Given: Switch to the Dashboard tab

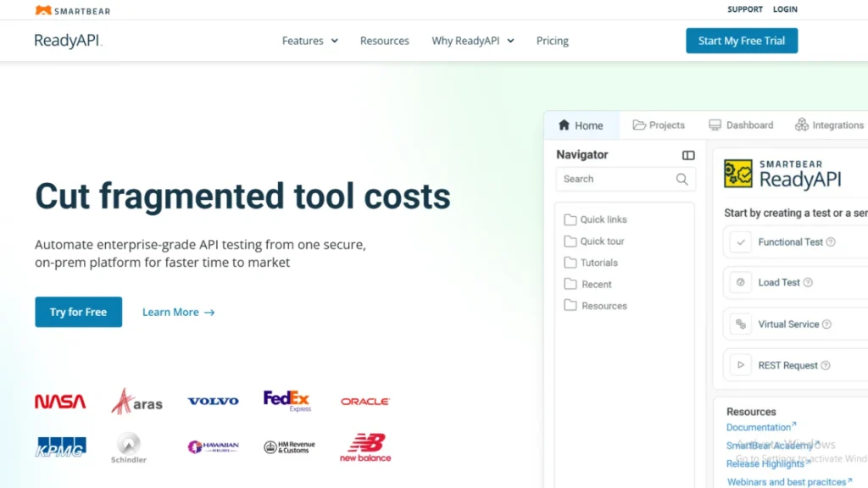Looking at the screenshot, I should (x=741, y=125).
